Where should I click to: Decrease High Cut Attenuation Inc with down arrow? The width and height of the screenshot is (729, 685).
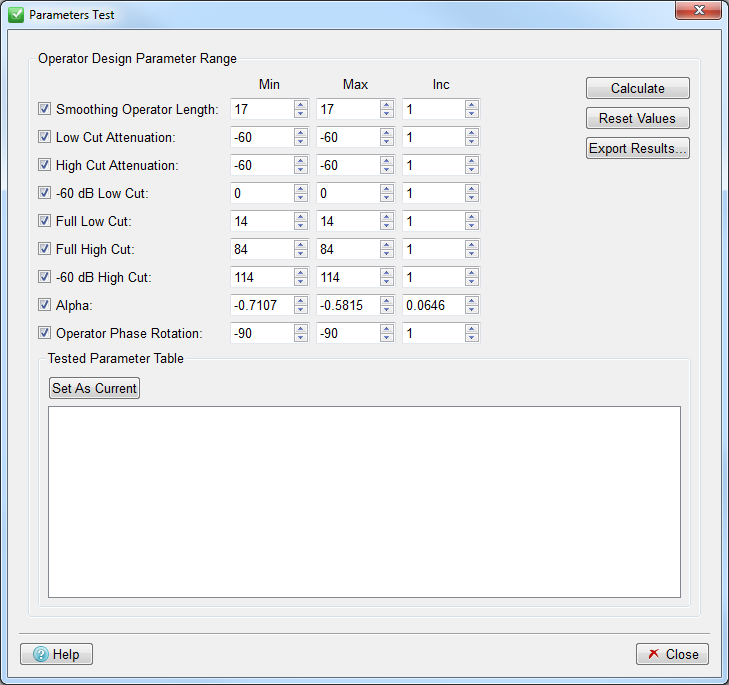click(472, 170)
